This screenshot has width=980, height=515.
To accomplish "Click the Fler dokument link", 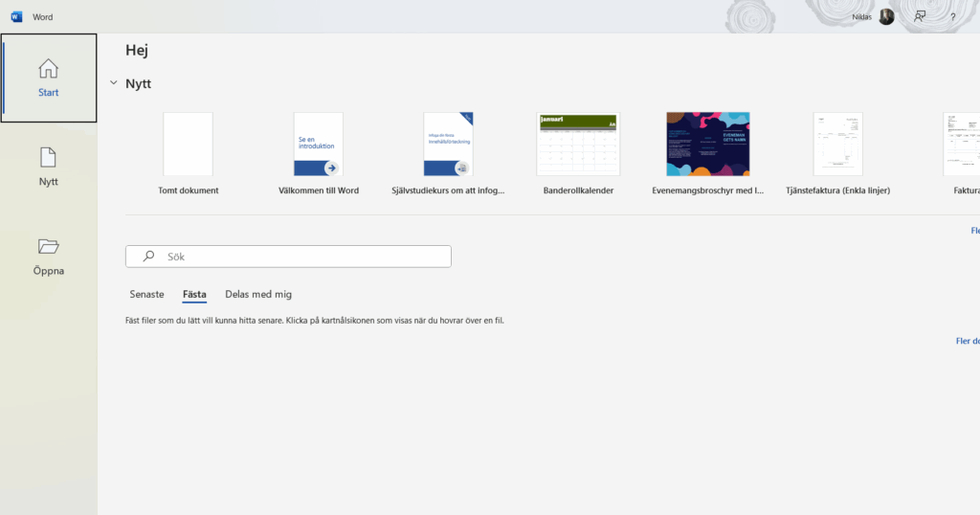I will pos(967,341).
